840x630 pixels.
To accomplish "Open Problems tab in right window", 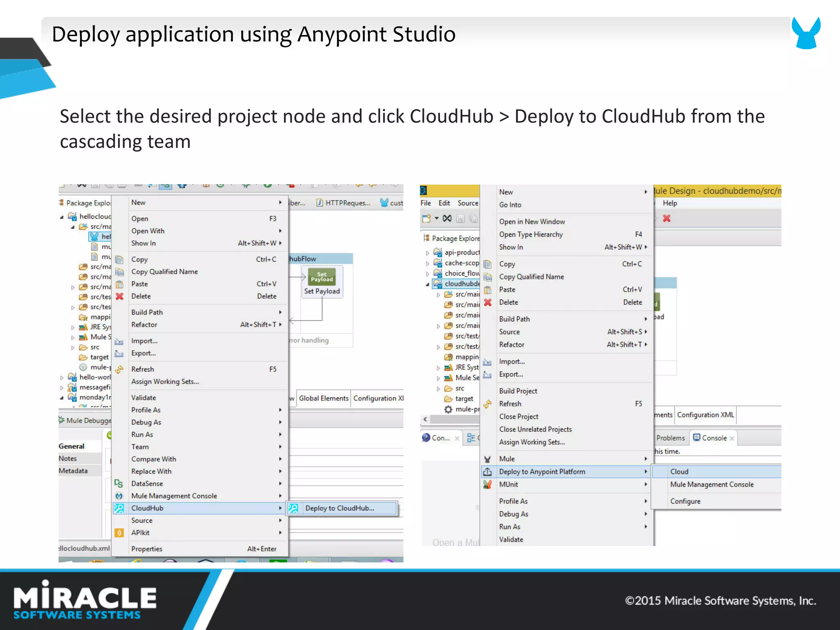I will point(671,438).
